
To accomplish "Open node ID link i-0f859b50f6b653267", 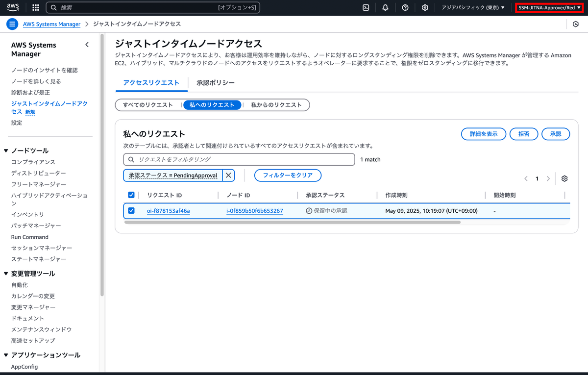I will (x=255, y=211).
